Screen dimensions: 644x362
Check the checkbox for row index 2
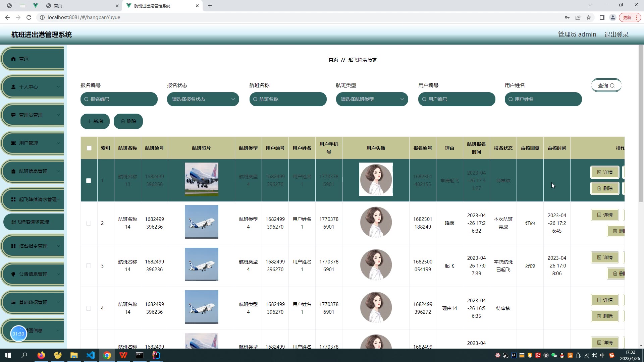coord(89,223)
